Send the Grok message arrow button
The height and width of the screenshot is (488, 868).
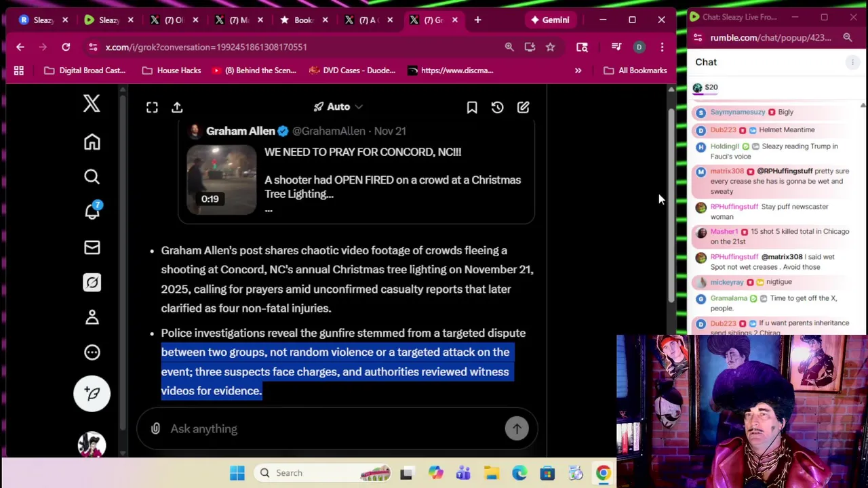[x=517, y=428]
